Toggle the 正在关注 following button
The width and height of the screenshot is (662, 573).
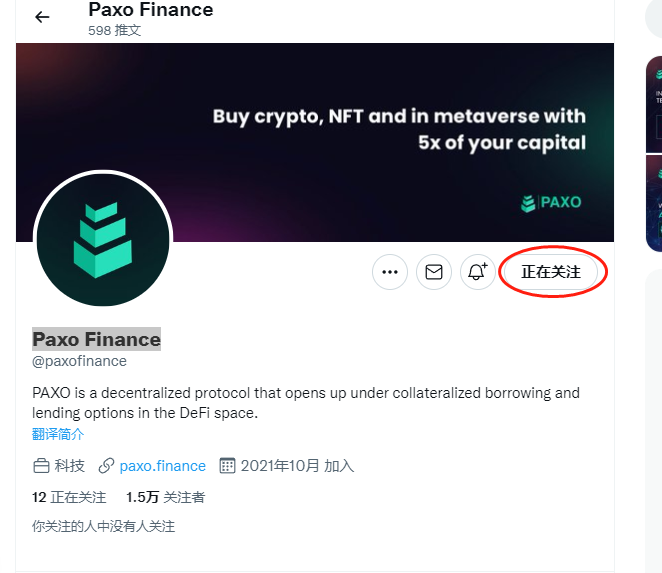(x=552, y=272)
